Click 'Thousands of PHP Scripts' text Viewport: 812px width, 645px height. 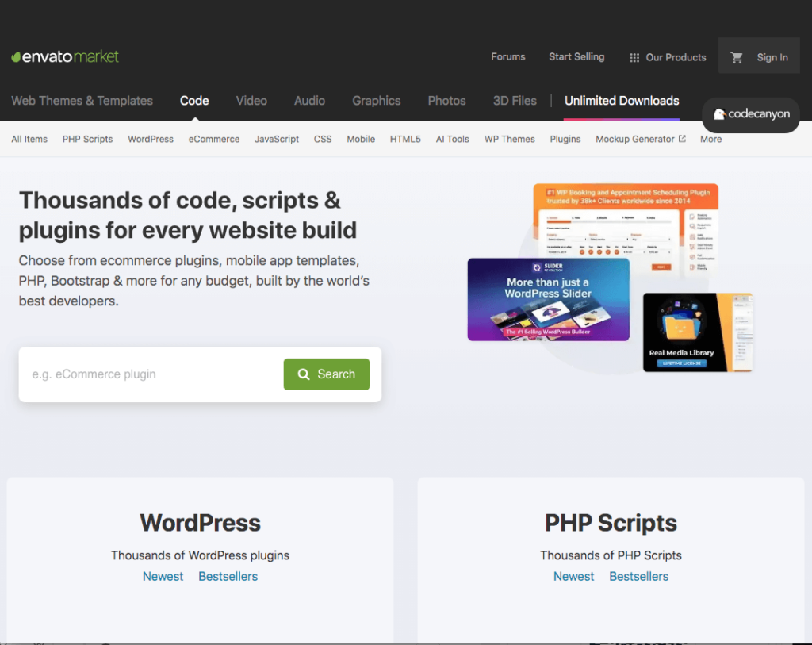pyautogui.click(x=611, y=555)
